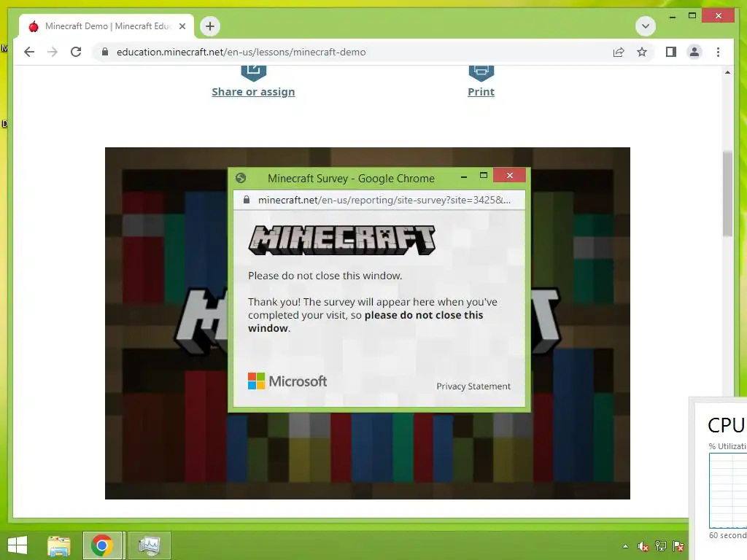Click the main address bar URL
This screenshot has width=747, height=560.
pos(241,52)
